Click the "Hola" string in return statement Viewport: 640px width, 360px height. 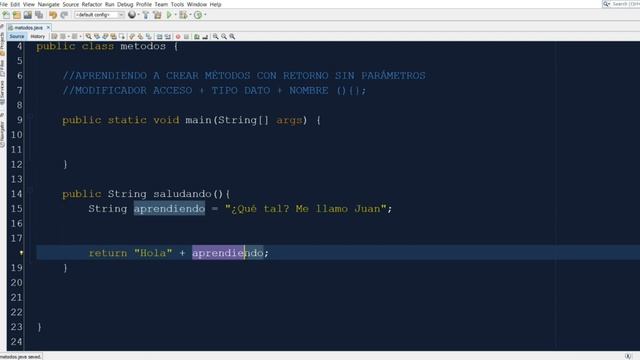pos(153,253)
